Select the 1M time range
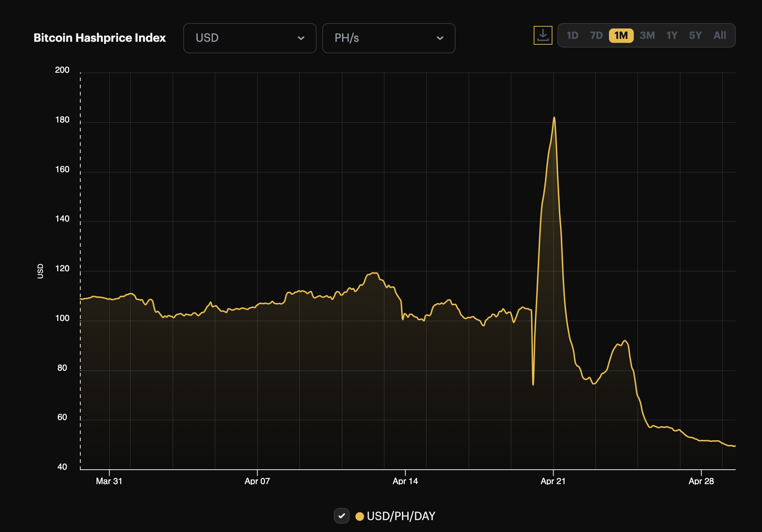The width and height of the screenshot is (762, 532). 621,35
